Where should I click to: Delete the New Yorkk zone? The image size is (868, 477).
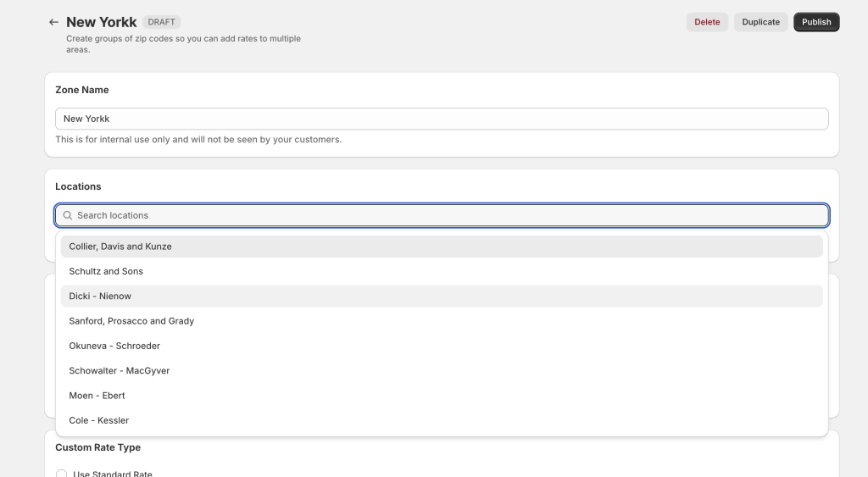[707, 22]
